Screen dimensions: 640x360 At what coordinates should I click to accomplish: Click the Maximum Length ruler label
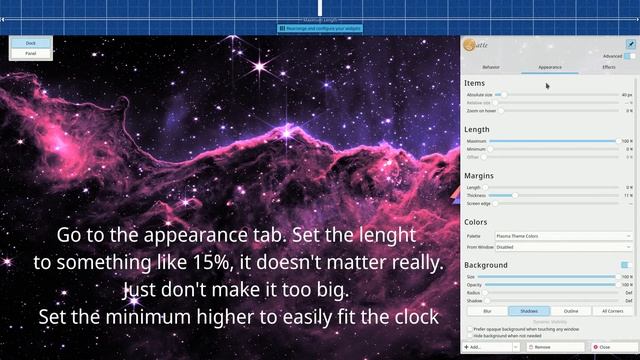pos(320,20)
